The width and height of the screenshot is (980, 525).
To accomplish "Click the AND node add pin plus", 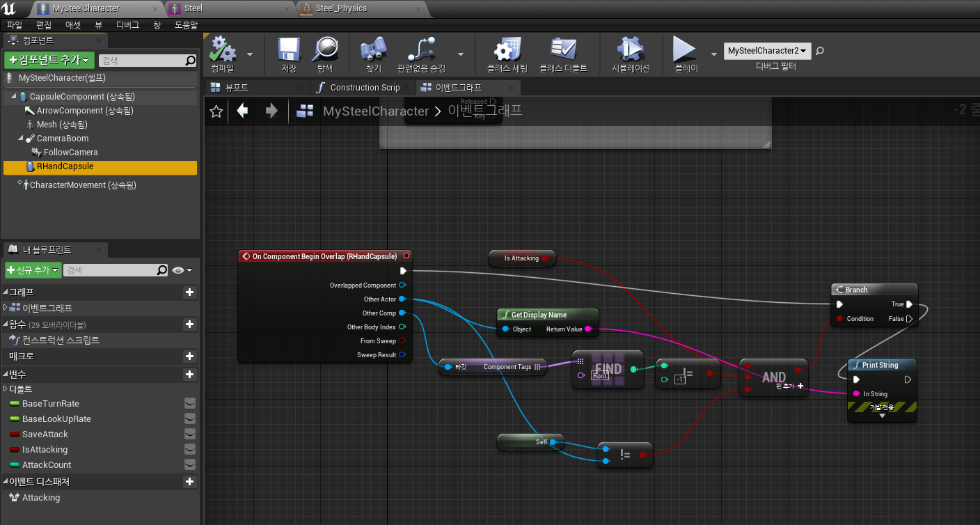I will coord(800,386).
